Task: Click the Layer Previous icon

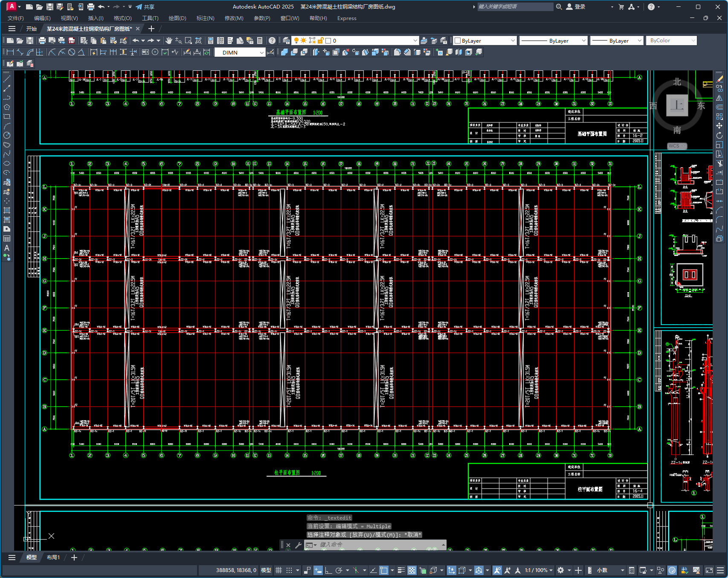Action: click(x=434, y=41)
